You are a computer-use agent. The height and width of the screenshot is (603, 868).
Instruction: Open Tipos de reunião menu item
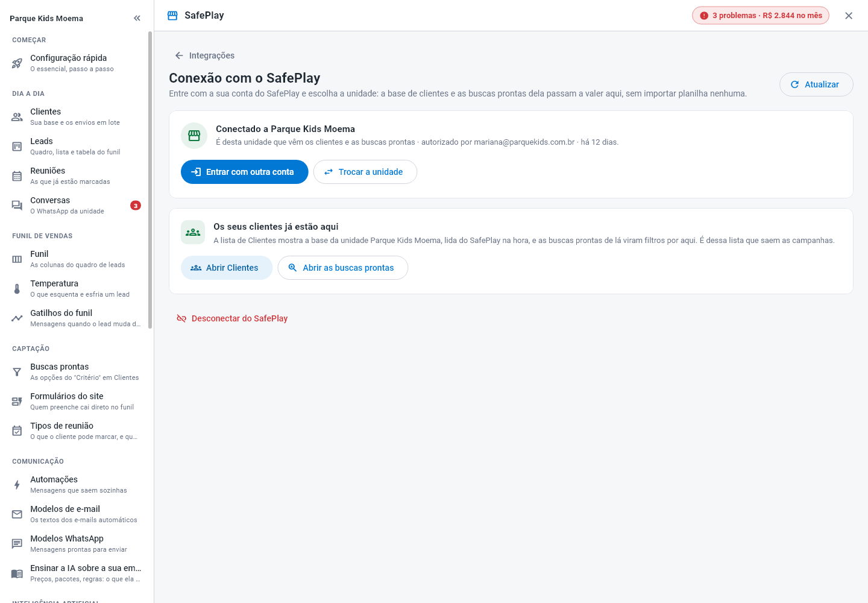click(76, 431)
